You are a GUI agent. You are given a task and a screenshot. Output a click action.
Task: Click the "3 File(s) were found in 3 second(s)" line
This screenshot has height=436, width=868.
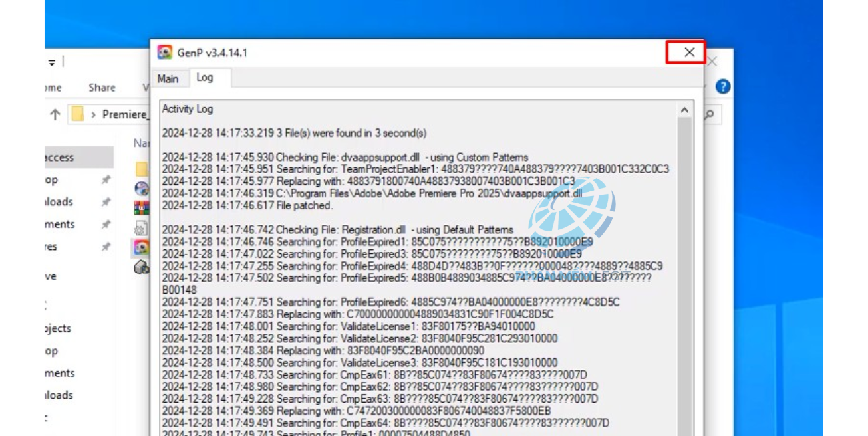295,133
